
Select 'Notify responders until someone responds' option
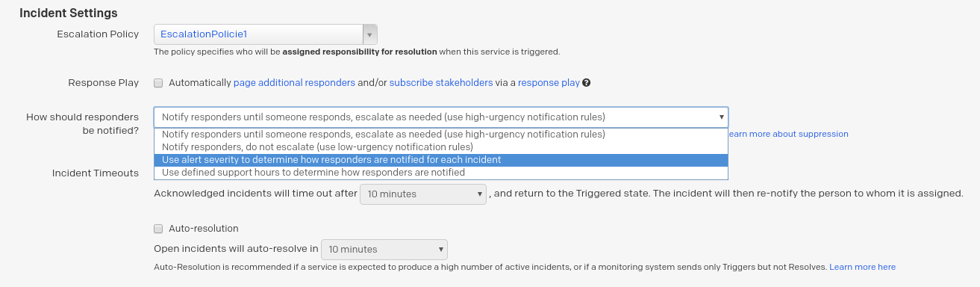440,135
